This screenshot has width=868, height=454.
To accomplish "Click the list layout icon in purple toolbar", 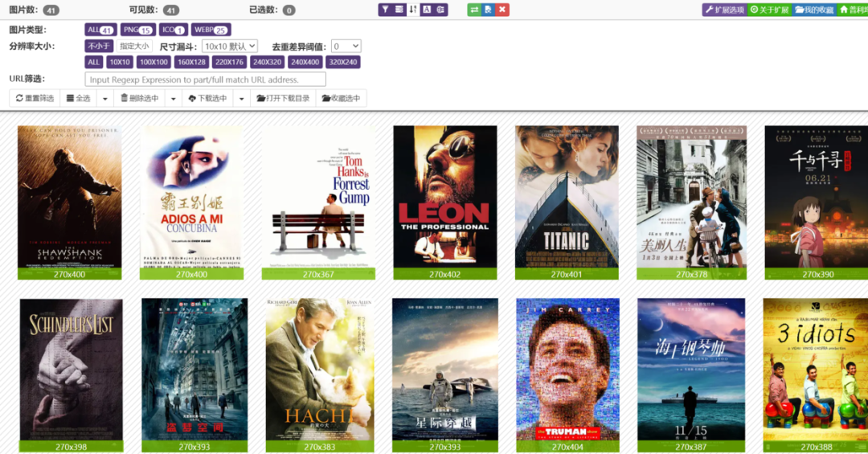I will tap(399, 10).
